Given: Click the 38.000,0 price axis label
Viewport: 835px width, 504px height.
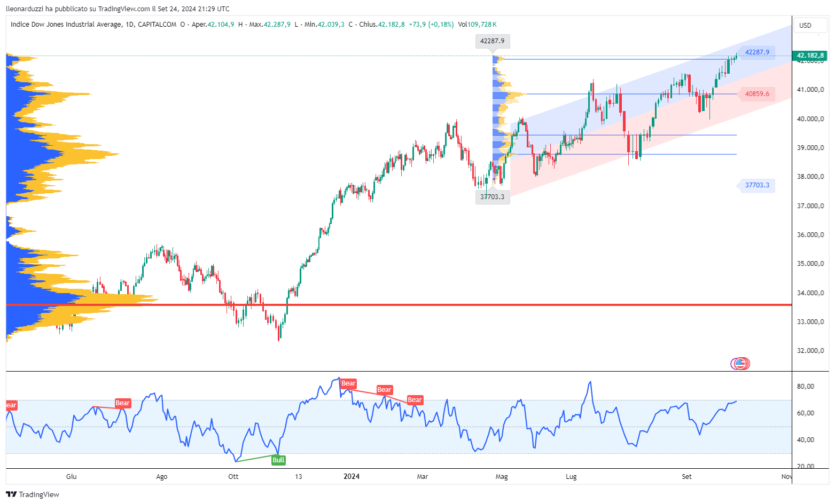Looking at the screenshot, I should point(810,177).
